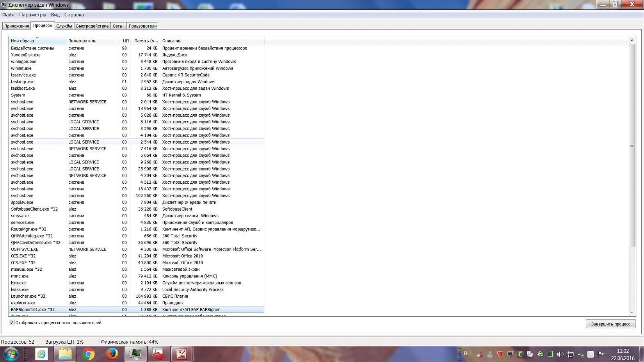Open the Справка menu
Viewport: 644px width, 362px height.
pos(74,15)
